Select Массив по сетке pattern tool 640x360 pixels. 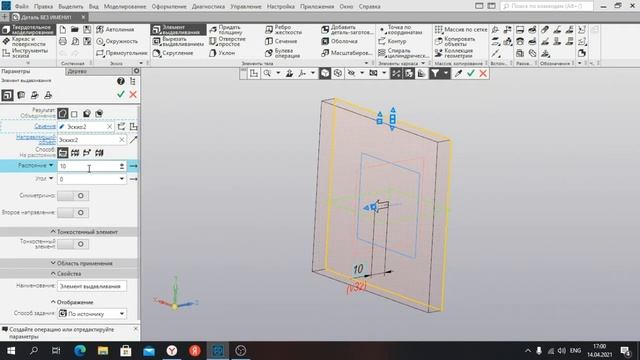(461, 29)
